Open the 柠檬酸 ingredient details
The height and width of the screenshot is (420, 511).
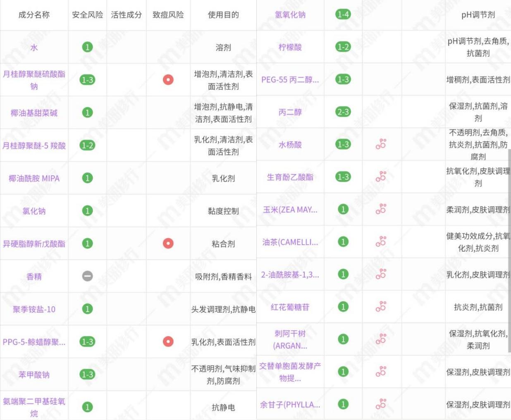coord(291,47)
